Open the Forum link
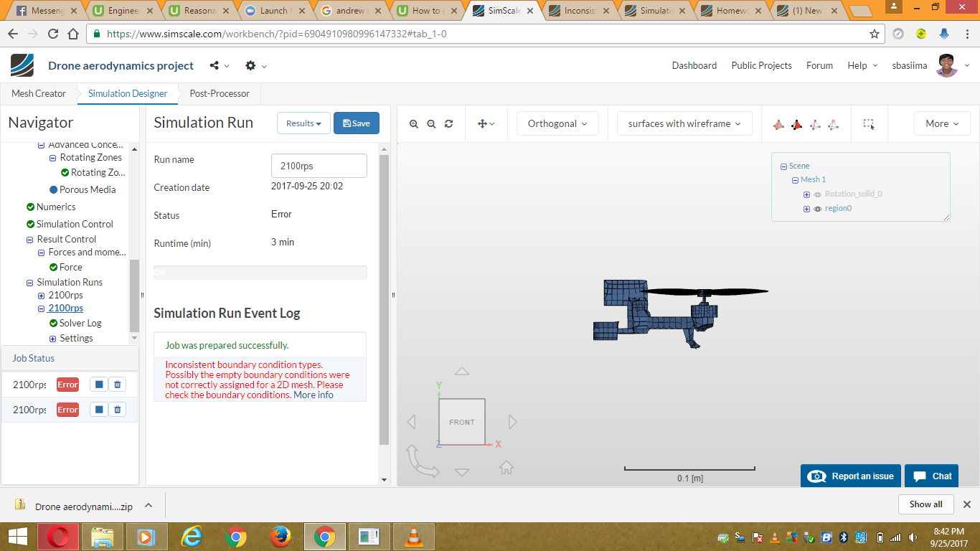The image size is (980, 551). [x=819, y=65]
